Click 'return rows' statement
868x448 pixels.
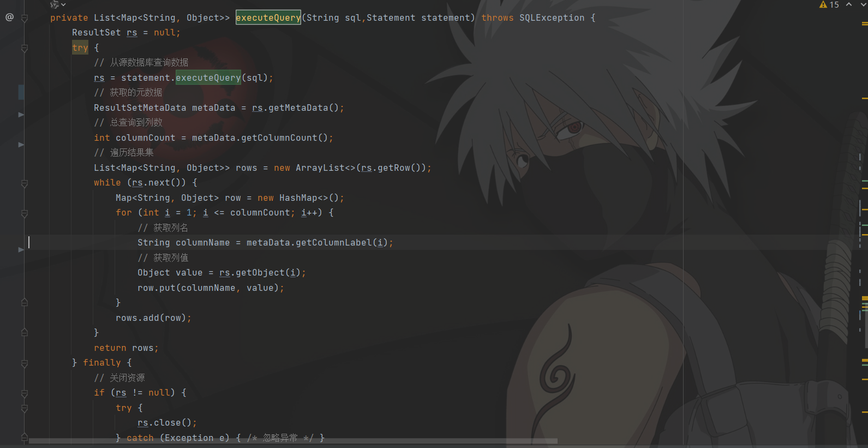pyautogui.click(x=126, y=348)
